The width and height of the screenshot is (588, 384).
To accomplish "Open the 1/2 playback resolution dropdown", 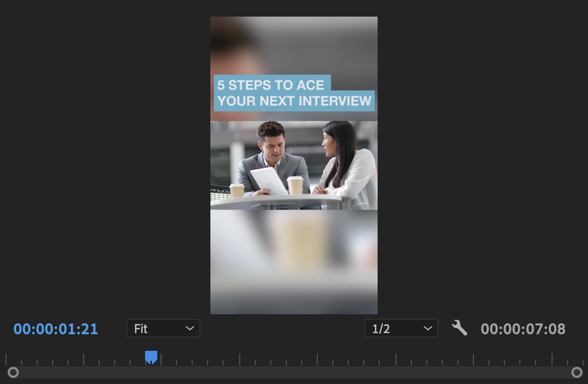I will tap(401, 329).
